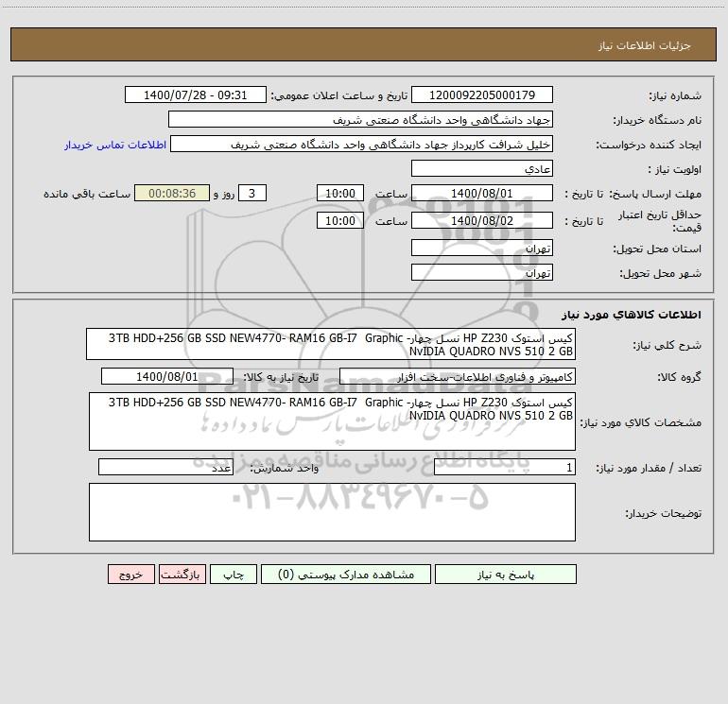
Task: Open اطلاعات تماس خریدار link
Action: [115, 145]
